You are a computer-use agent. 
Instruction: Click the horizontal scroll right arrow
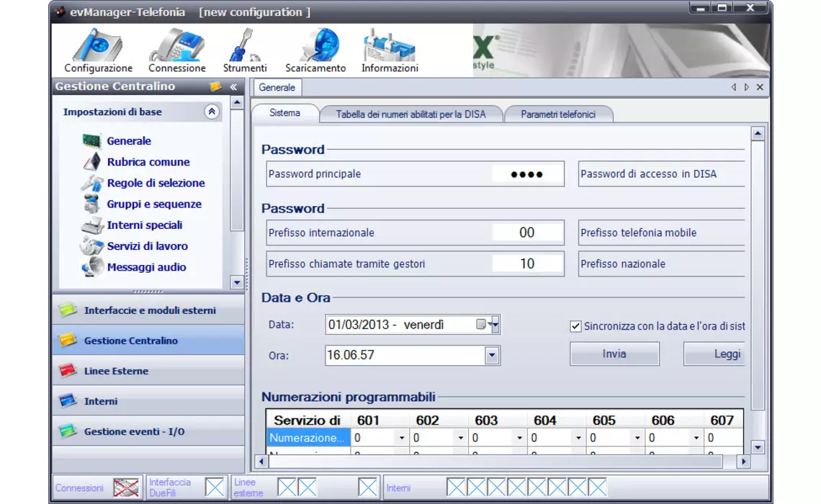(743, 462)
